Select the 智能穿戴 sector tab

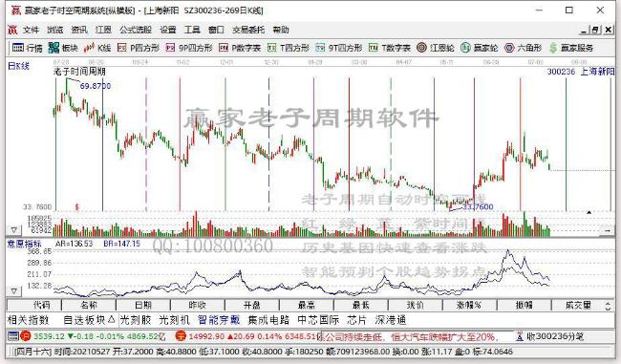point(219,320)
